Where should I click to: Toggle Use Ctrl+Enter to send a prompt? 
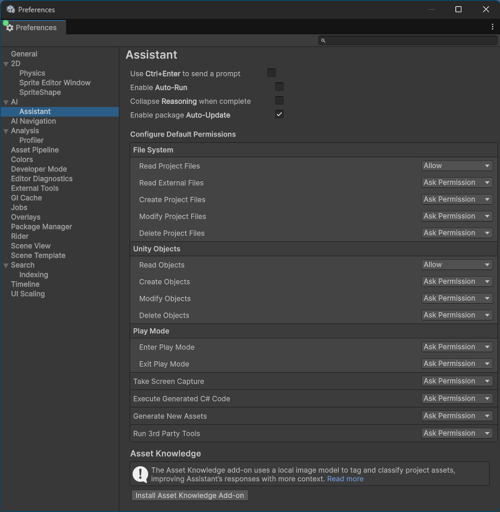click(271, 73)
